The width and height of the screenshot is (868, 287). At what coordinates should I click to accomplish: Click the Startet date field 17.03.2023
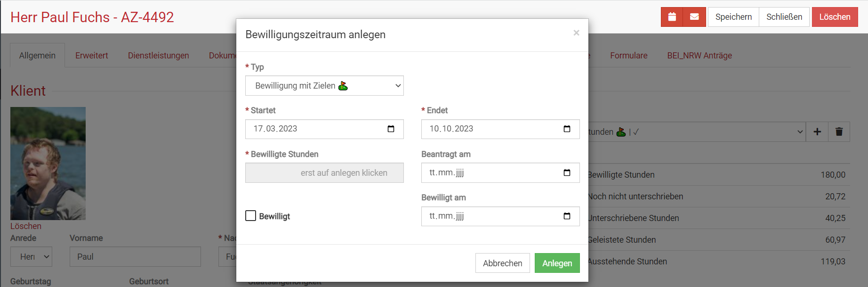coord(324,129)
